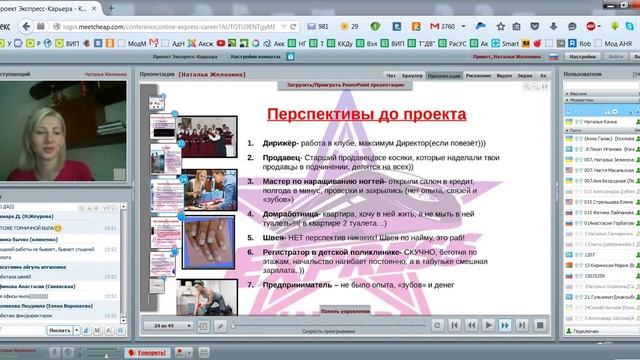Image resolution: width=640 pixels, height=360 pixels.
Task: Click Послать send message button
Action: tap(60, 330)
